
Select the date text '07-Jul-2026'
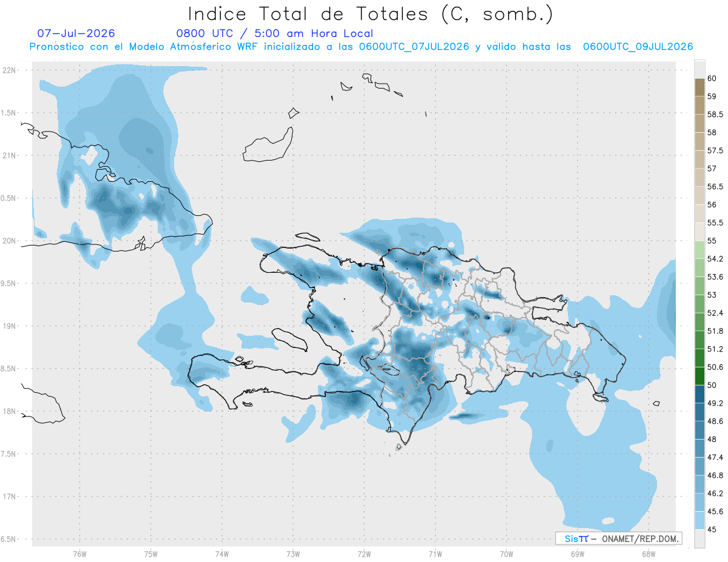point(76,33)
